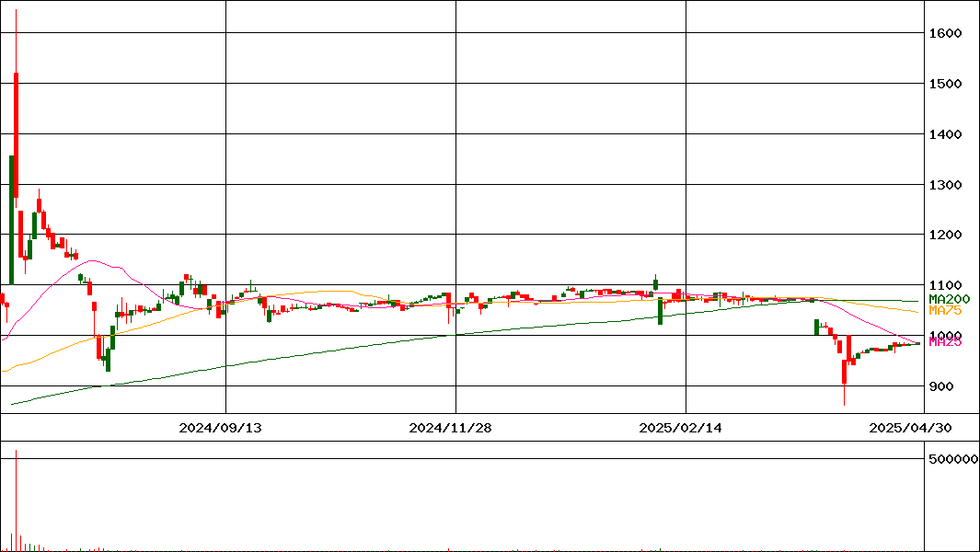980x552 pixels.
Task: Click the 2025/02/14 date label
Action: [x=681, y=428]
